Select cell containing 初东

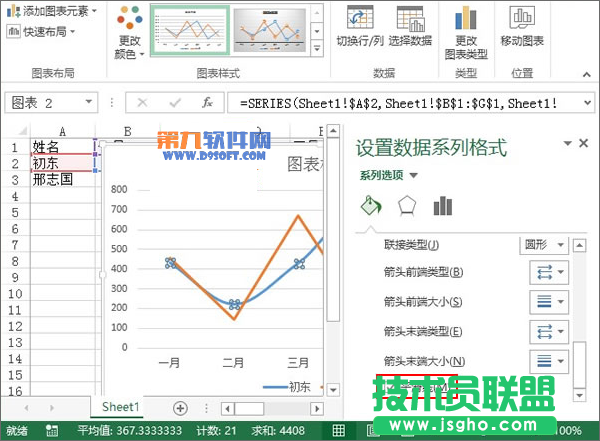[62, 163]
